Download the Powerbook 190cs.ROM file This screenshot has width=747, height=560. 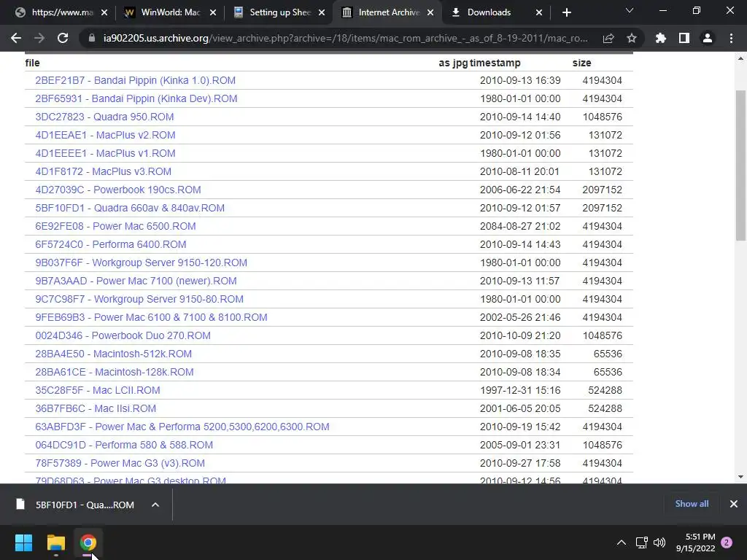pos(118,190)
